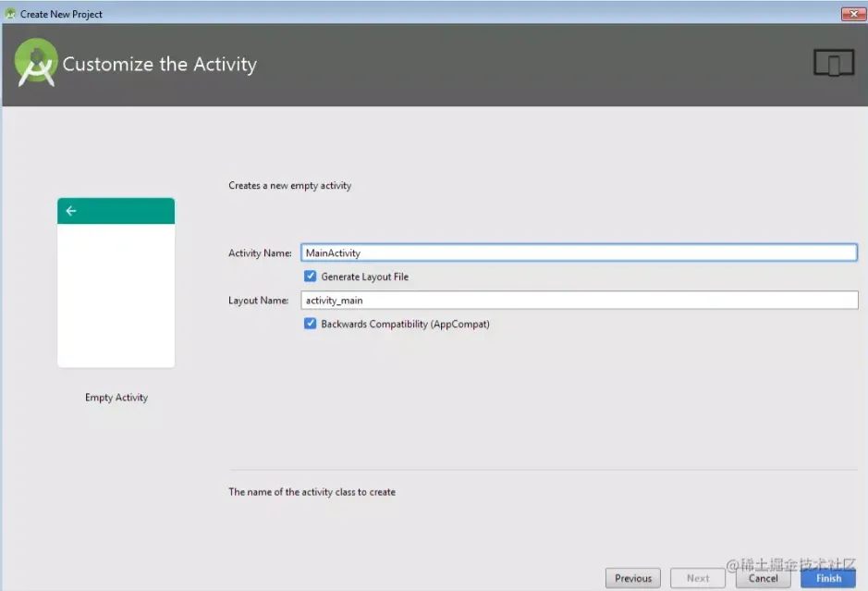
Task: Click the Android Studio logo in header
Action: tap(36, 62)
